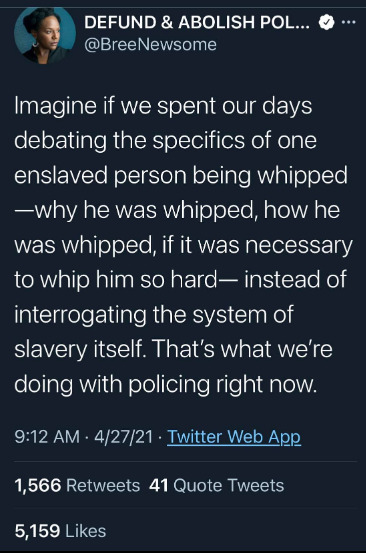Click the line "enslaved person being whipped"
Viewport: 366px width, 553px height.
tap(181, 176)
